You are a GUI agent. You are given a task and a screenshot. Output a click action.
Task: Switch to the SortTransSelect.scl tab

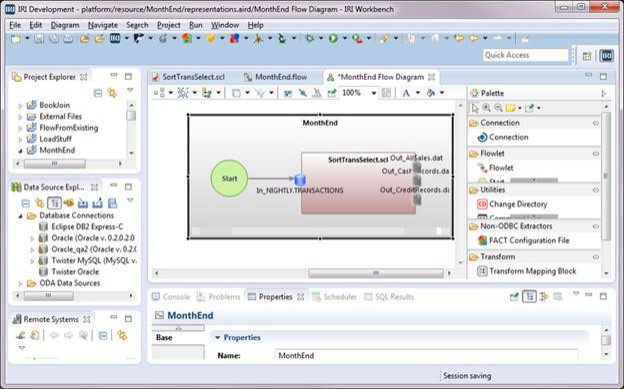click(189, 77)
